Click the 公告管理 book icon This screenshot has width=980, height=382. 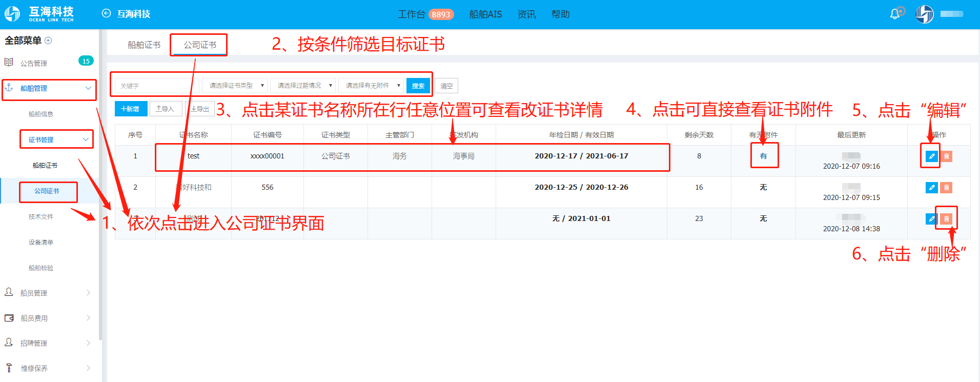pos(9,63)
